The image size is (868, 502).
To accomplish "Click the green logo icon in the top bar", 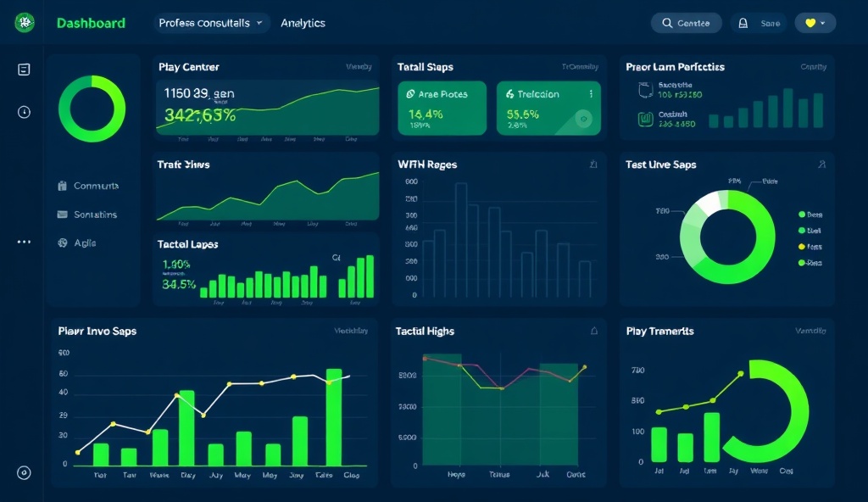I will [24, 23].
